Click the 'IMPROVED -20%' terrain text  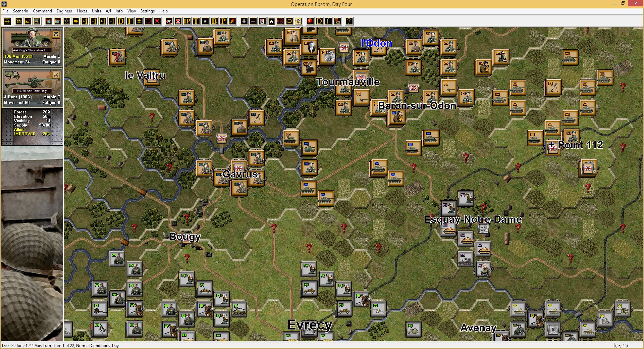point(32,134)
